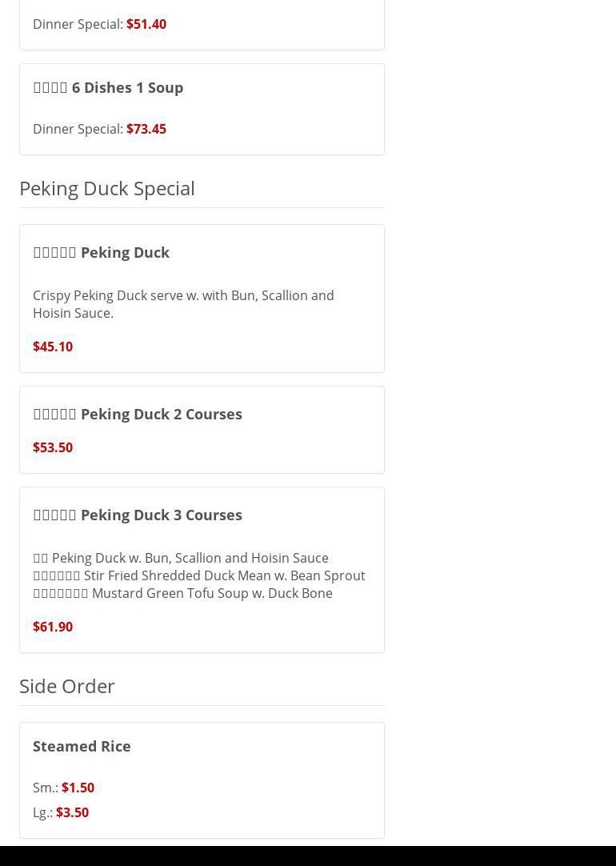Open the Peking Duck 3 Courses item
This screenshot has height=866, width=616.
coord(138,515)
